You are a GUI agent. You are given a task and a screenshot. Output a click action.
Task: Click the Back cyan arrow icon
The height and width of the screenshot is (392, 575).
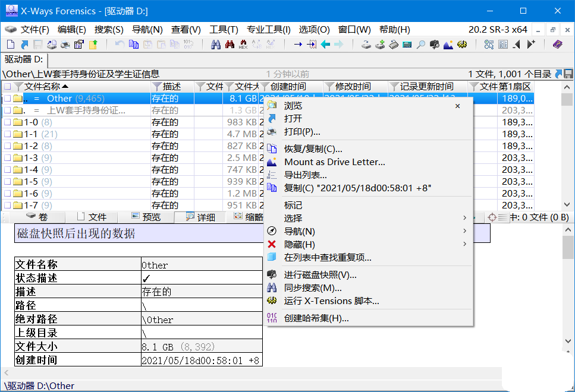pos(325,45)
